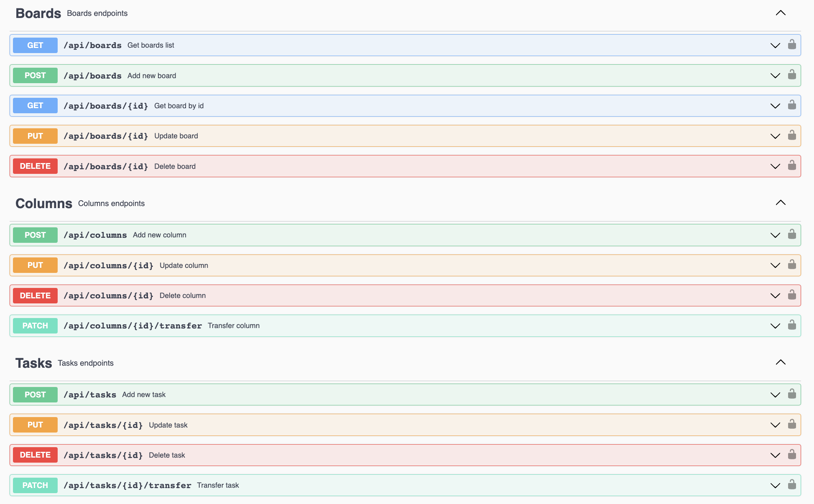Click the DELETE badge for Delete column

coord(35,295)
